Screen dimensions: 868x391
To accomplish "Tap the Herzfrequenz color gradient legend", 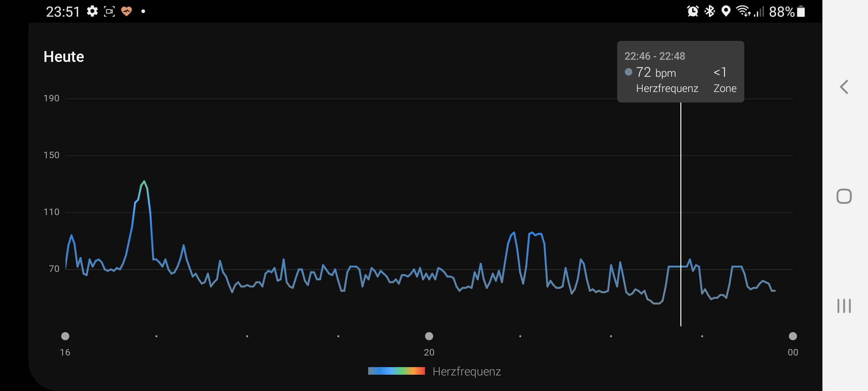I will click(x=396, y=371).
